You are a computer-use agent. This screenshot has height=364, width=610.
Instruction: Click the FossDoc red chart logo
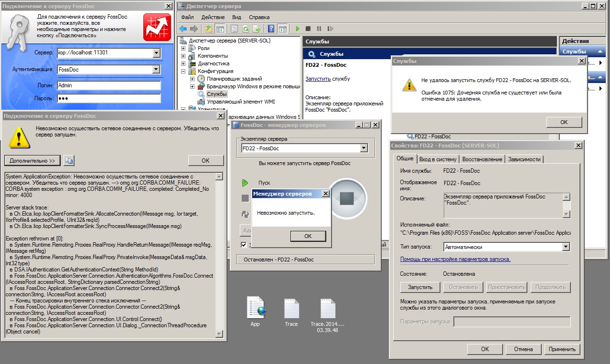pos(157,28)
